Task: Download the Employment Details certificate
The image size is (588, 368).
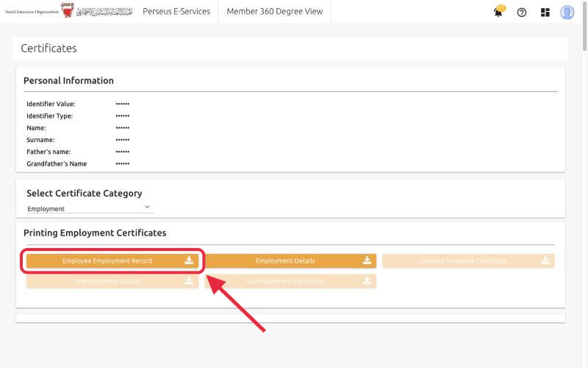Action: 290,261
